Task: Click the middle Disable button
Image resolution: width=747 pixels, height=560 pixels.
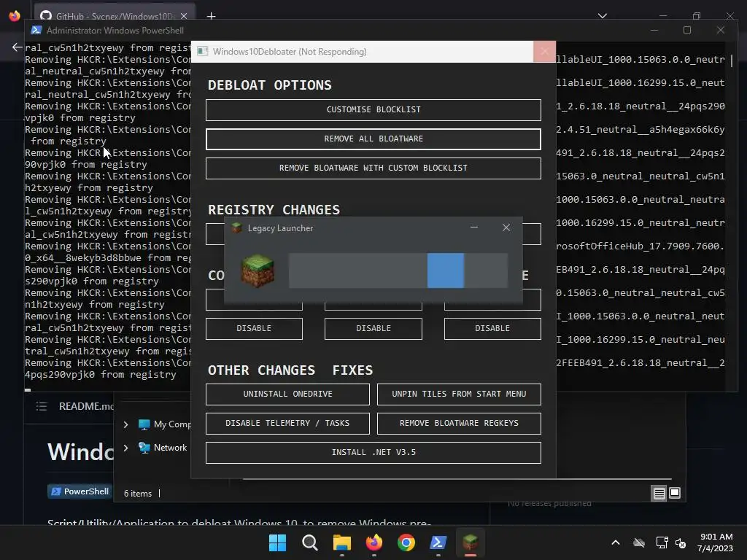Action: 373,329
